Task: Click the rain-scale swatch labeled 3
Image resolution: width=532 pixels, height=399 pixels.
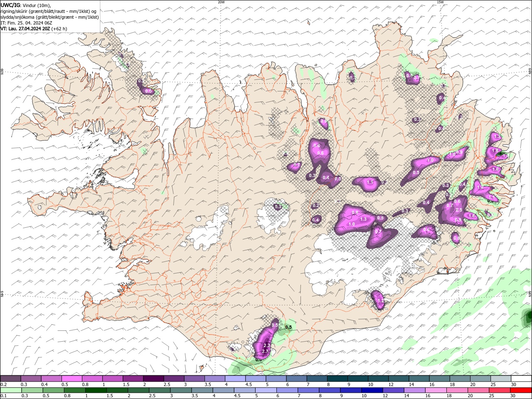Action: 180,390
